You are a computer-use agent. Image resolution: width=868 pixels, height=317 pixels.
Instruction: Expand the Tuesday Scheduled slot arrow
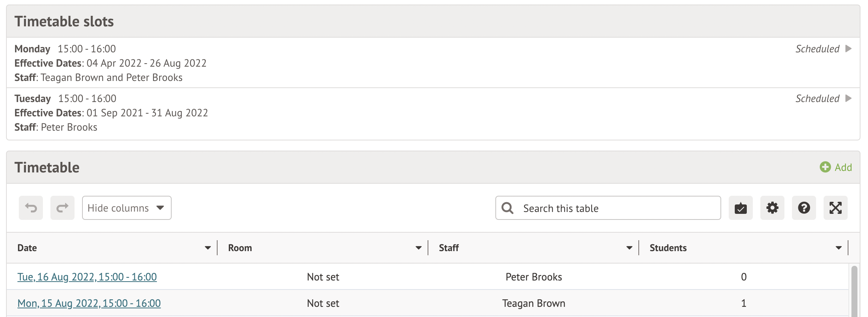pos(848,98)
